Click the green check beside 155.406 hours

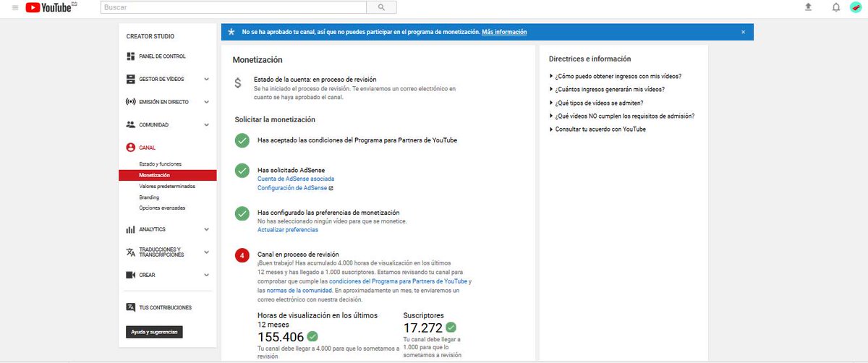pos(312,336)
